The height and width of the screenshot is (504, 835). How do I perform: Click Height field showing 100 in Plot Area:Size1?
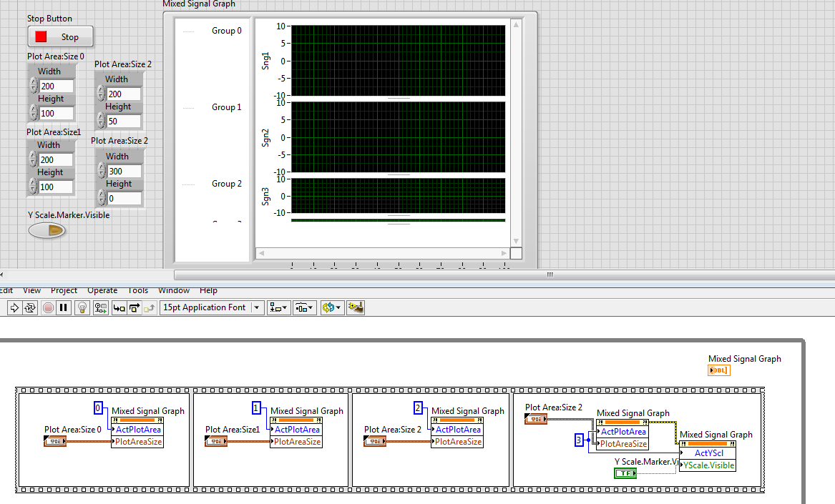[55, 187]
